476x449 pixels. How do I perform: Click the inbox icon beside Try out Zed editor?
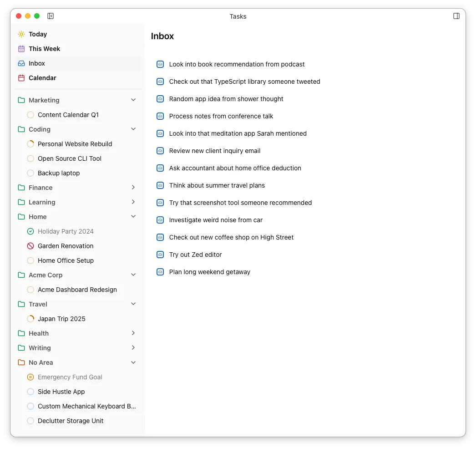point(160,254)
